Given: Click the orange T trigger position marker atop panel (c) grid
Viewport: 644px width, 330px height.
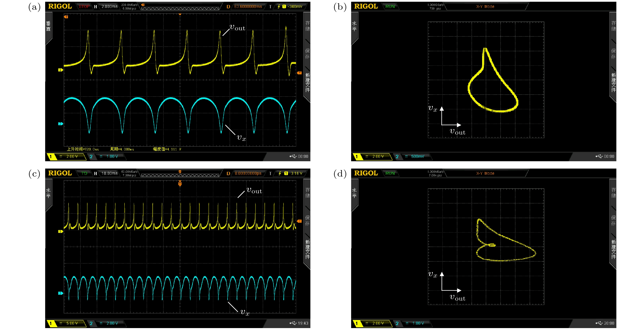Looking at the screenshot, I should [180, 184].
